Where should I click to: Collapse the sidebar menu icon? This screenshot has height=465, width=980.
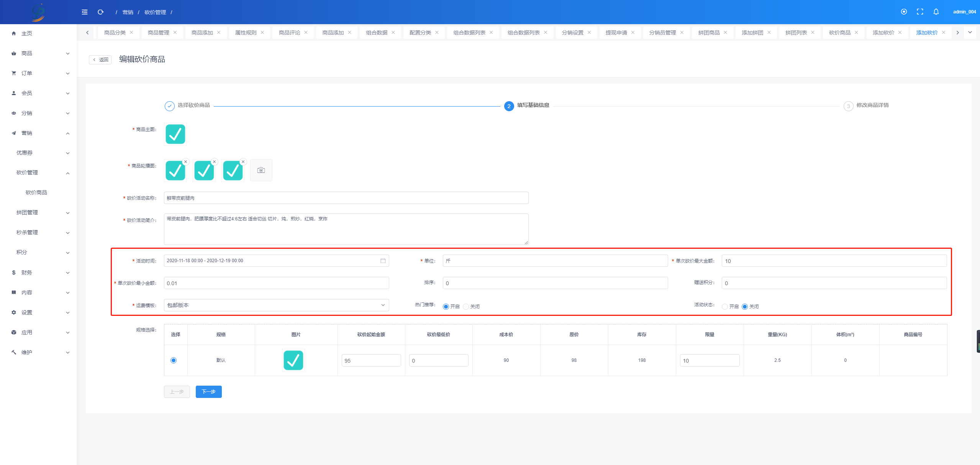(x=85, y=12)
